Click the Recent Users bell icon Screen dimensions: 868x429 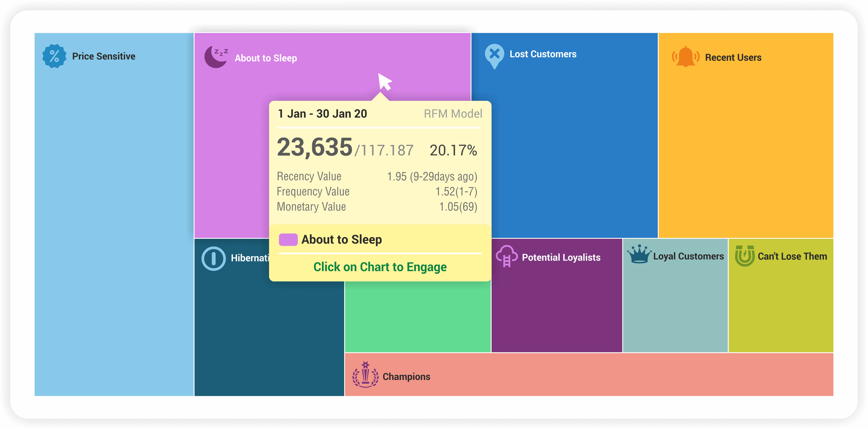click(685, 57)
